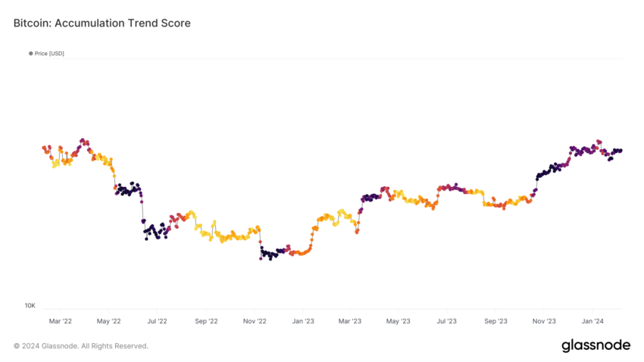
Task: Click the Nov '22 axis label
Action: click(x=255, y=321)
